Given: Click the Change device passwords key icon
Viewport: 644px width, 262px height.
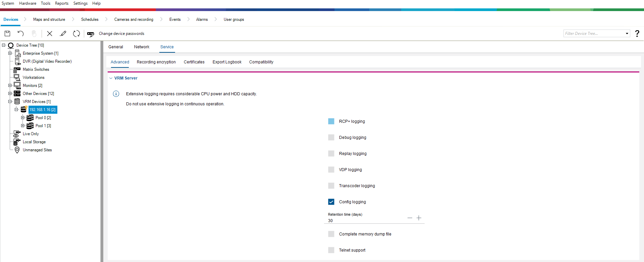Looking at the screenshot, I should (x=91, y=34).
